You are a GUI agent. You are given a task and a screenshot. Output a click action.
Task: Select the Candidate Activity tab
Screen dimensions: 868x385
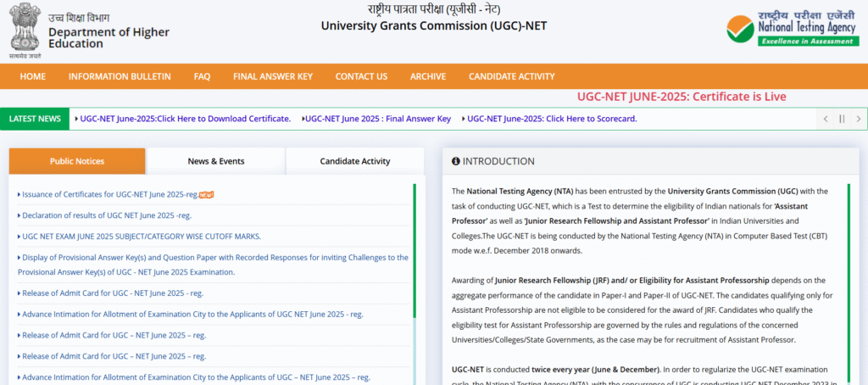354,161
